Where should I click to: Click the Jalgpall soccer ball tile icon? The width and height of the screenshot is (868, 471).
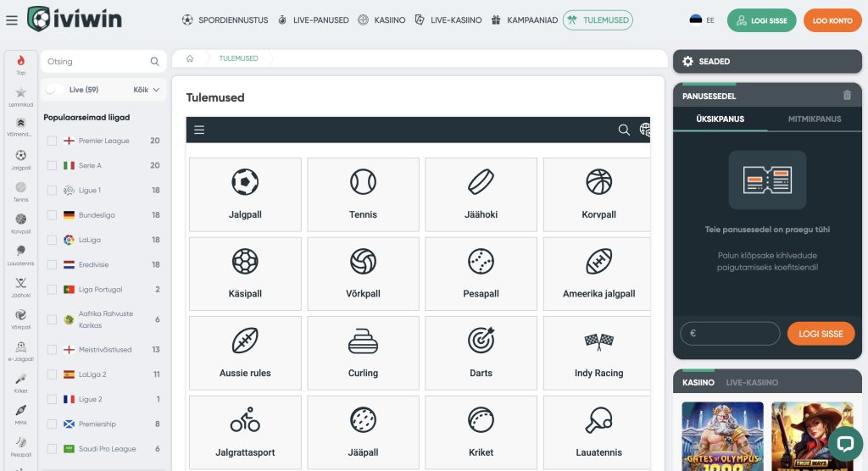245,182
